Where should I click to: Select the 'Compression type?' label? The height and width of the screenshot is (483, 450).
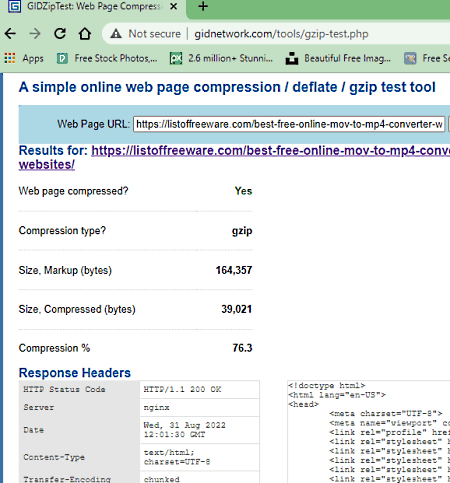[x=62, y=231]
